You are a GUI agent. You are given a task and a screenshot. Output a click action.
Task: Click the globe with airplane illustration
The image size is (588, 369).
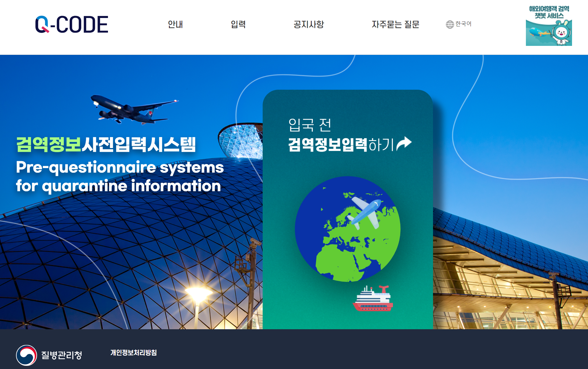pos(347,229)
